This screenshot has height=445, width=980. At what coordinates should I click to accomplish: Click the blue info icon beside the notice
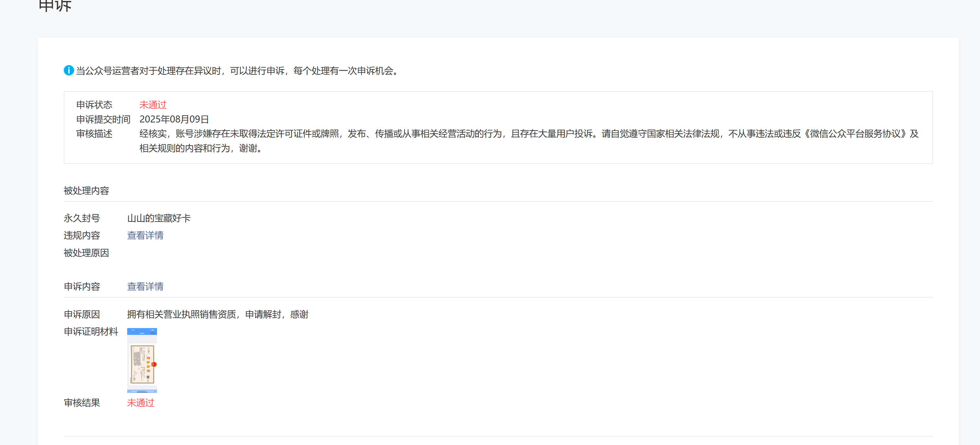69,70
